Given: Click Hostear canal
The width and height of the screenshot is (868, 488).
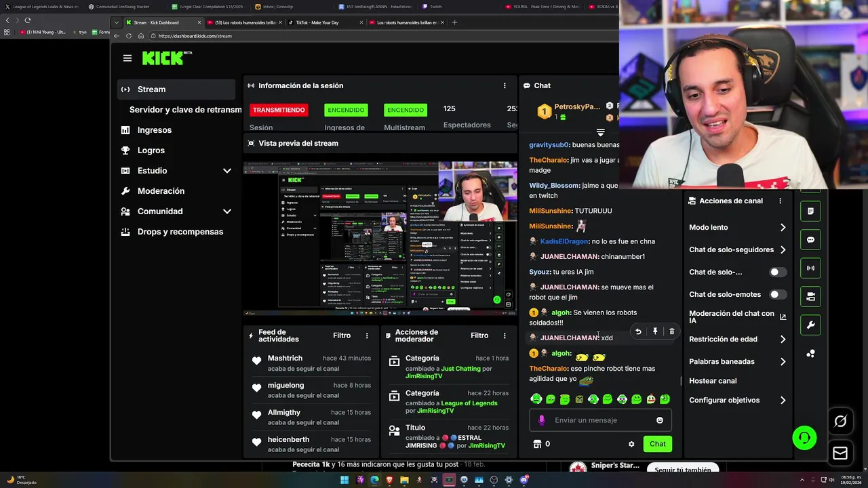Looking at the screenshot, I should (x=713, y=381).
